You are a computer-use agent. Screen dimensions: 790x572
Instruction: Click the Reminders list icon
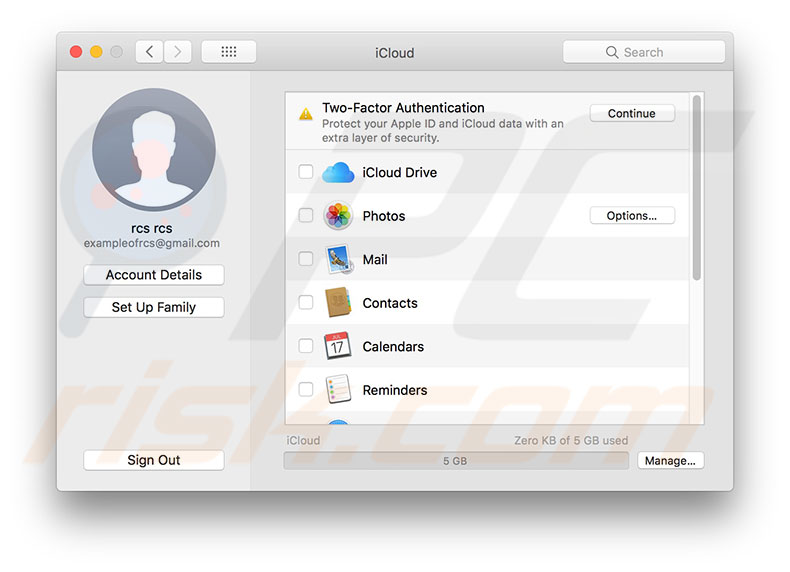(x=338, y=389)
